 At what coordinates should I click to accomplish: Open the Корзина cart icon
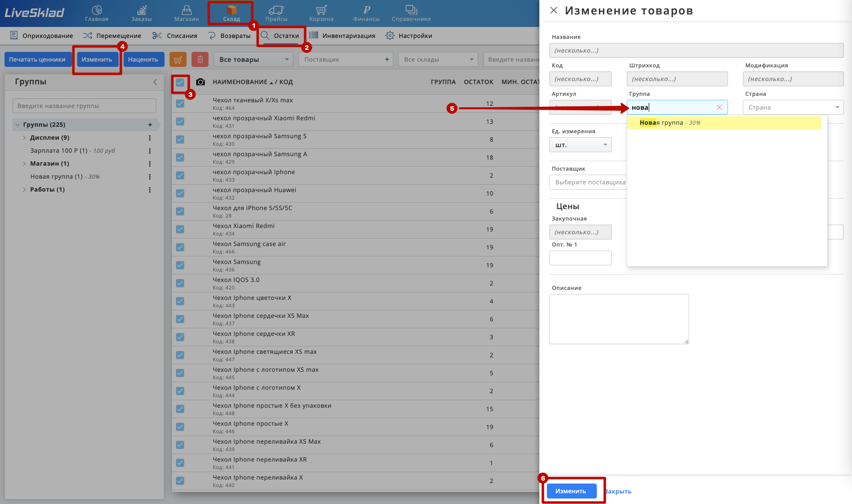(x=321, y=10)
